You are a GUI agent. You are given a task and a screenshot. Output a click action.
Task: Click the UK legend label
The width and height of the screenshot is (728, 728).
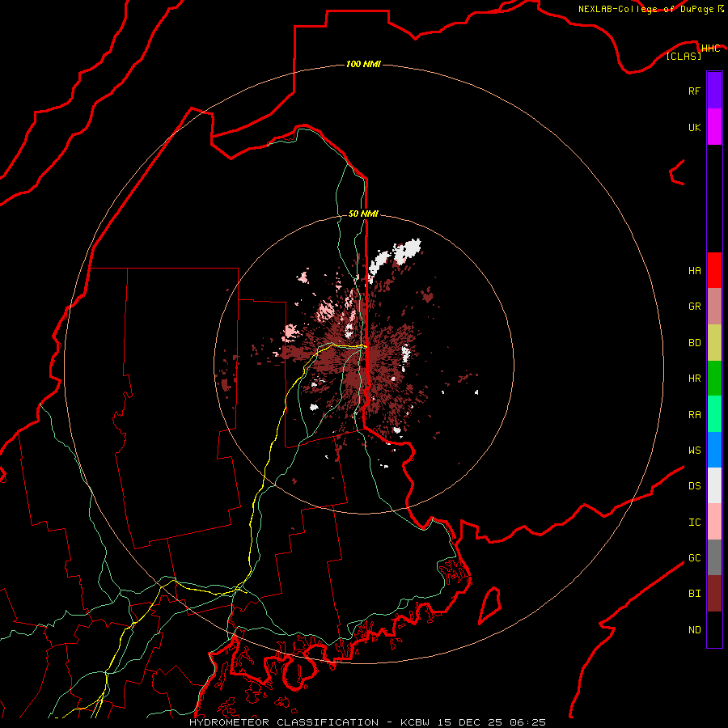(694, 127)
